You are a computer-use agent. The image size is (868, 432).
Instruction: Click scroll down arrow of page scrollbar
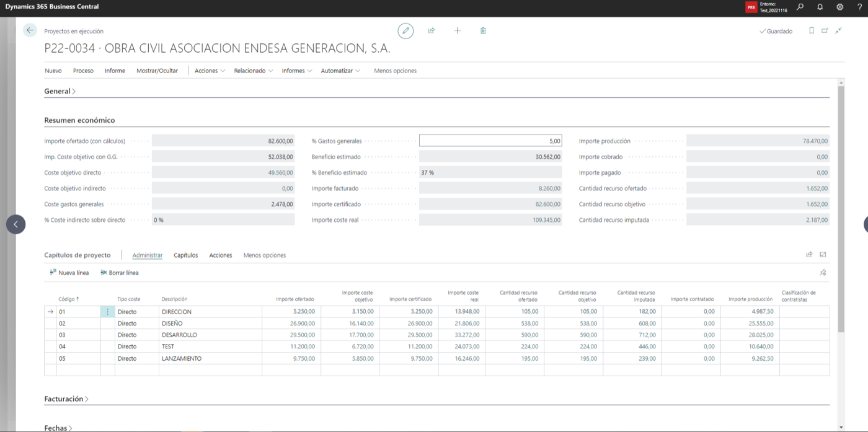pos(841,427)
